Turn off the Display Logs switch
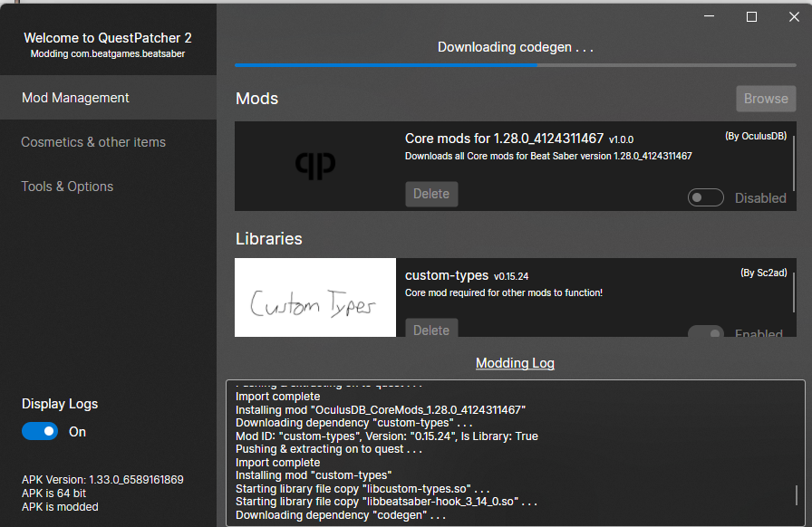Viewport: 812px width, 527px height. (x=40, y=431)
